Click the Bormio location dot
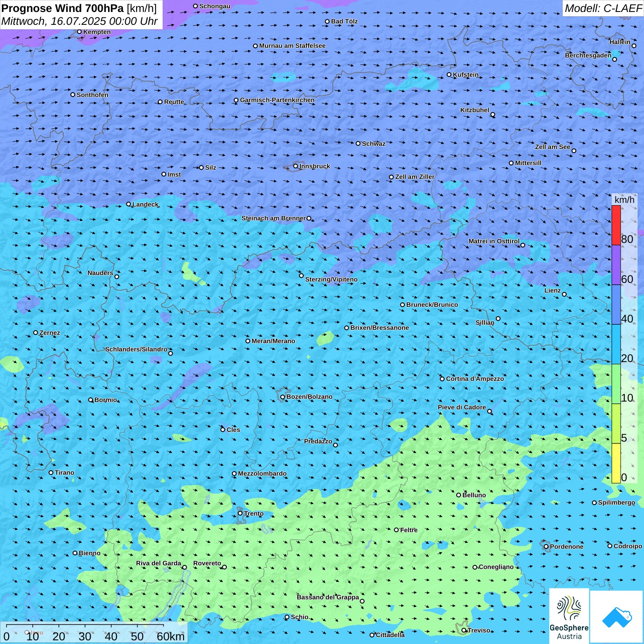 91,400
